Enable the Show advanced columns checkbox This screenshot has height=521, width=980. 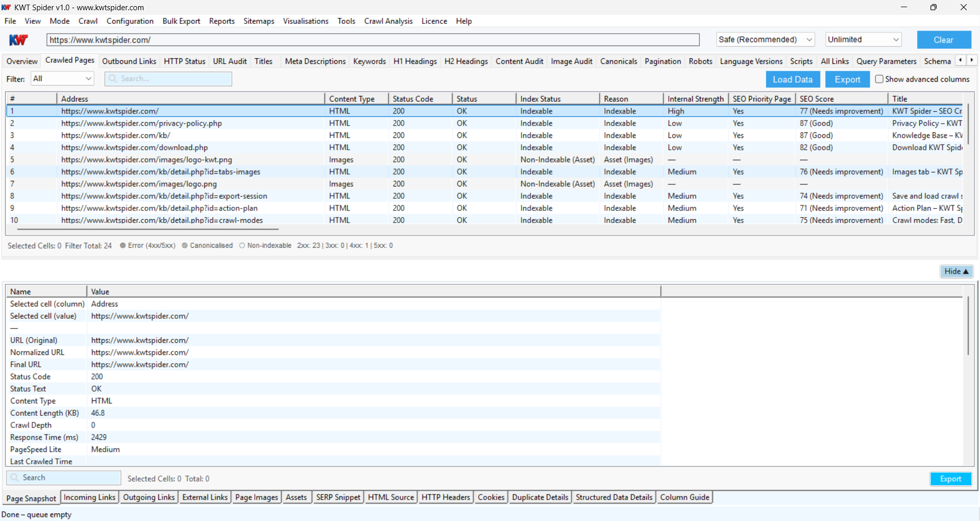coord(879,79)
